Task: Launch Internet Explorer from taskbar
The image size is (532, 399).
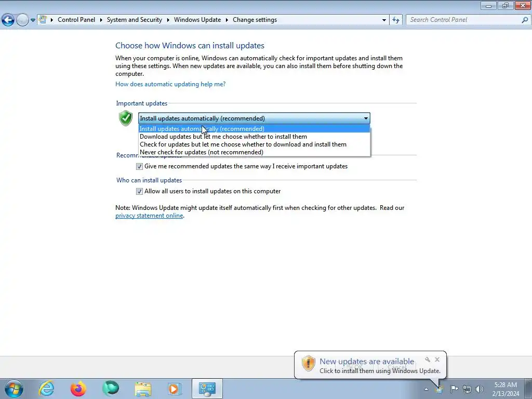Action: pyautogui.click(x=46, y=389)
